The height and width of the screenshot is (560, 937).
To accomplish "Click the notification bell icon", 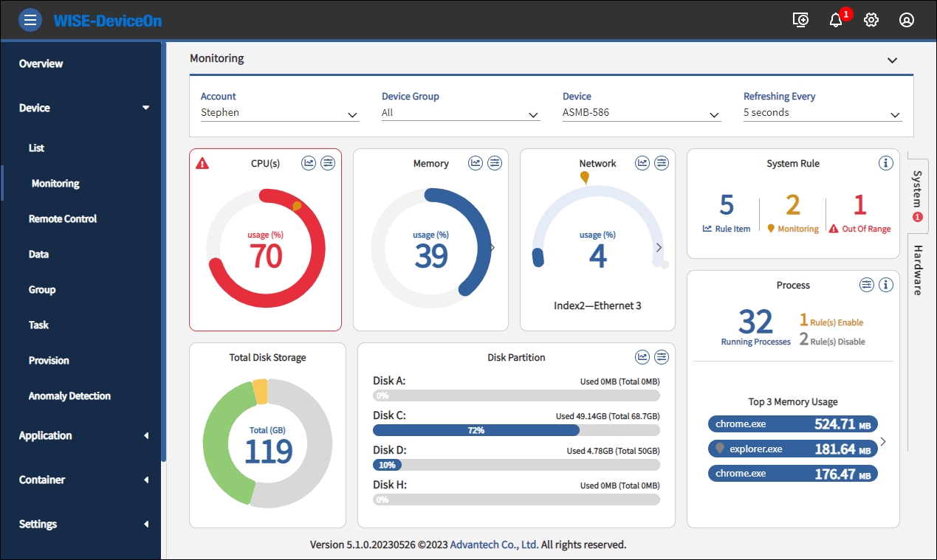I will click(836, 20).
